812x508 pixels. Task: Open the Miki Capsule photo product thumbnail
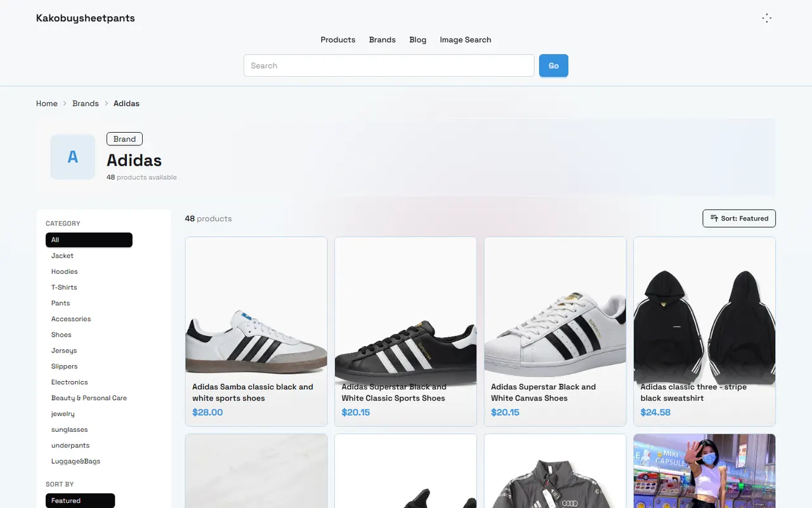click(x=705, y=471)
